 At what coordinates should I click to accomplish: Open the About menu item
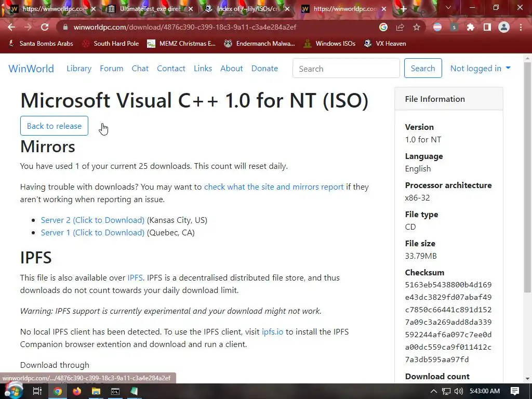click(232, 69)
